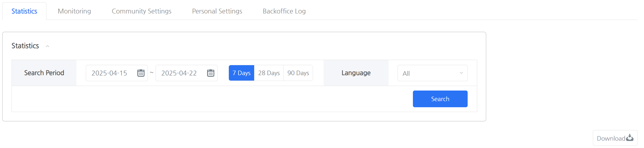This screenshot has height=148, width=644.
Task: Click the Statistics panel heading
Action: 25,46
